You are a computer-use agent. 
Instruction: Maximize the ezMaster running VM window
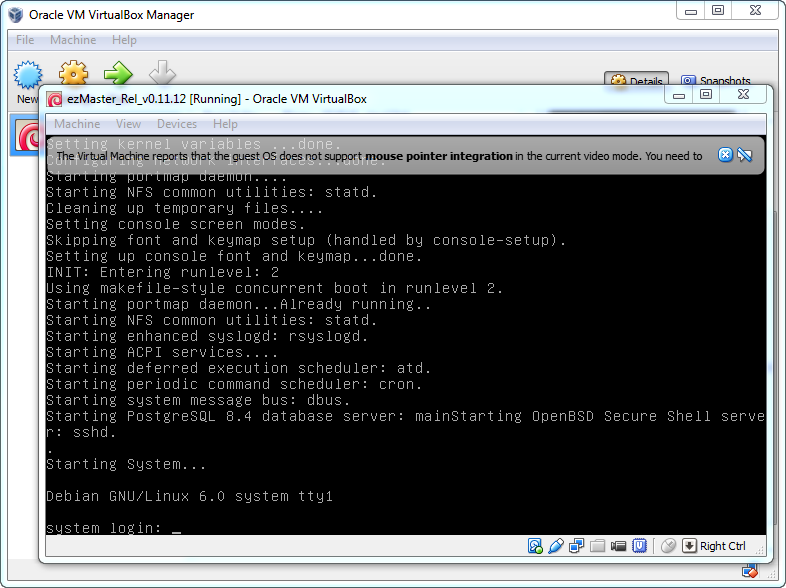point(706,95)
